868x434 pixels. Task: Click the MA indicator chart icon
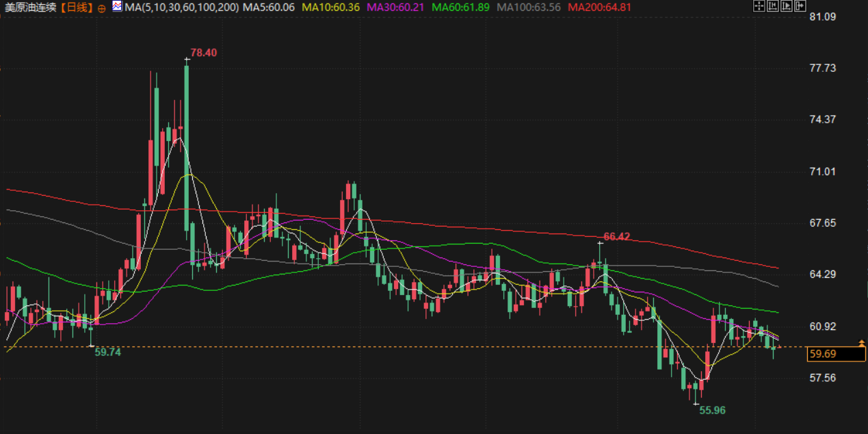click(x=117, y=7)
